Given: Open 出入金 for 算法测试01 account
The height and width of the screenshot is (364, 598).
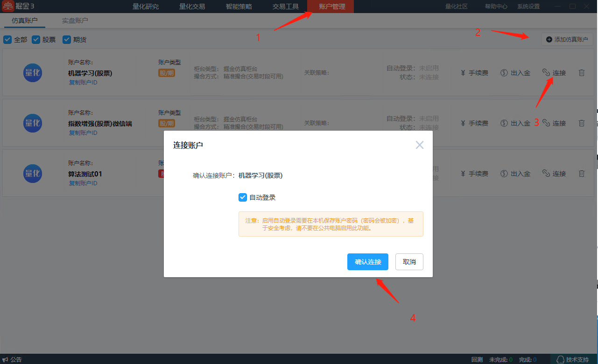Looking at the screenshot, I should 515,174.
